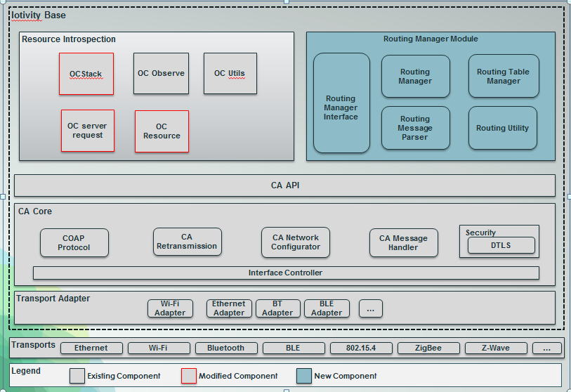Image resolution: width=571 pixels, height=392 pixels.
Task: Select the COAP Protocol block
Action: click(74, 243)
